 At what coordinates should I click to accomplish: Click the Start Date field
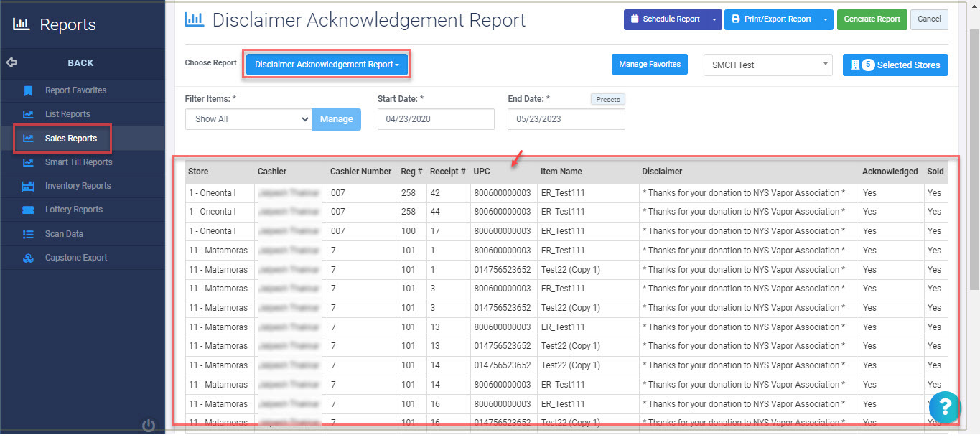point(436,119)
